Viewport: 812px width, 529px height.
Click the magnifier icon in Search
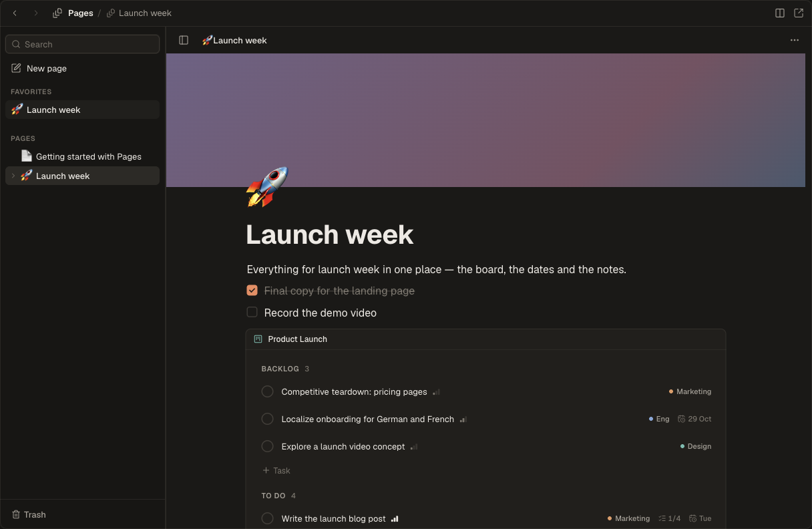tap(16, 44)
